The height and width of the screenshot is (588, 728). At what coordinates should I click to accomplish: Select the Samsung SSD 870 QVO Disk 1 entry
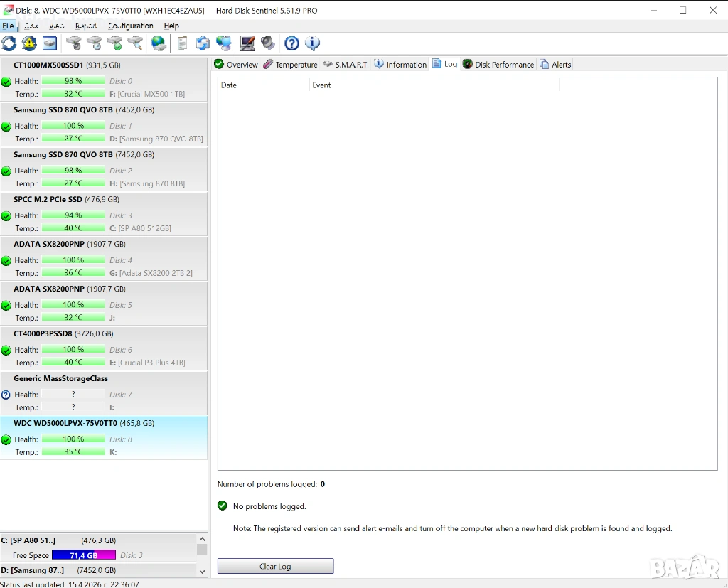(x=104, y=124)
